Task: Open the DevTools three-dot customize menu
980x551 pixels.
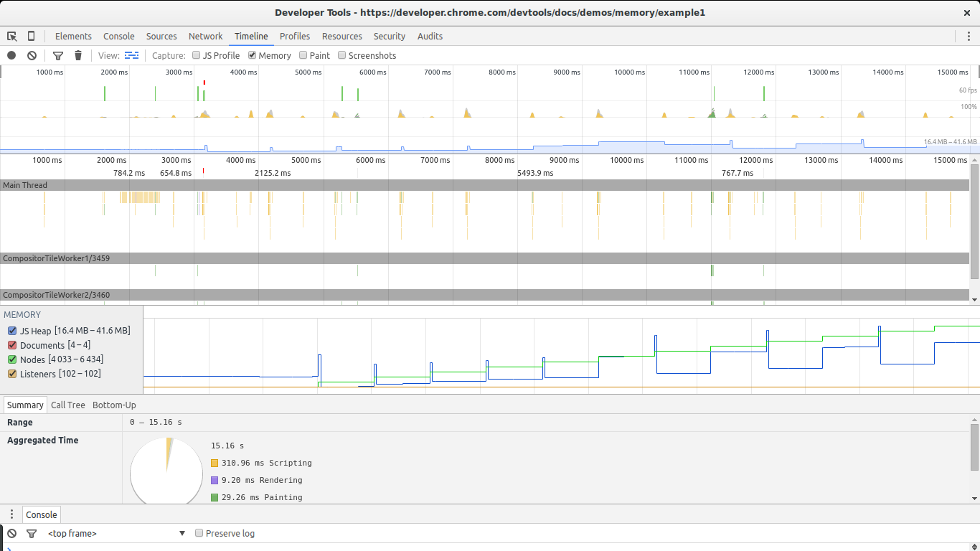Action: [969, 37]
